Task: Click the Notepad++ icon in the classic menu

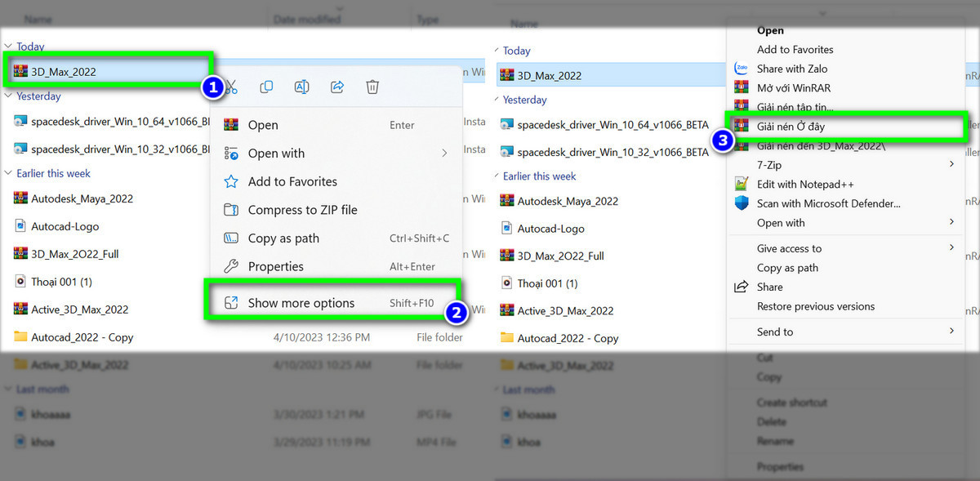Action: 742,184
